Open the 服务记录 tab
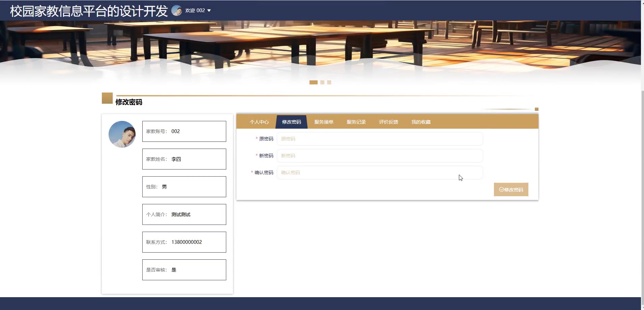The width and height of the screenshot is (644, 310). click(356, 122)
